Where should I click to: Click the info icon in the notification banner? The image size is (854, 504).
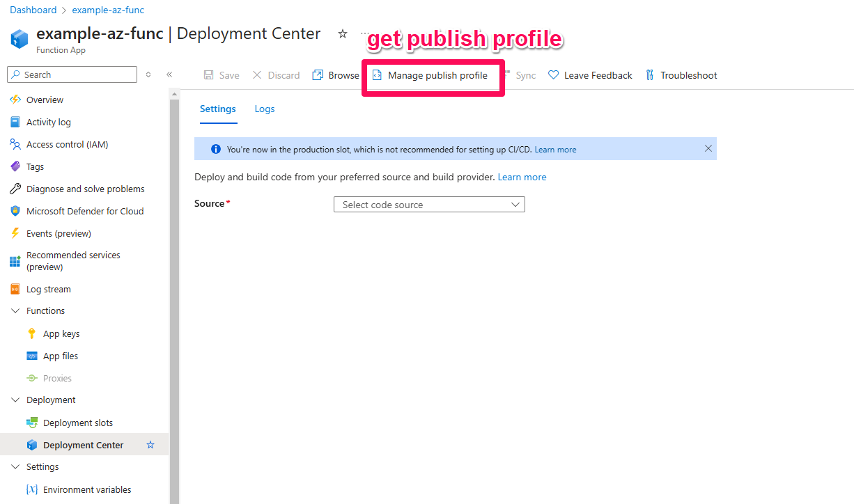[x=215, y=149]
